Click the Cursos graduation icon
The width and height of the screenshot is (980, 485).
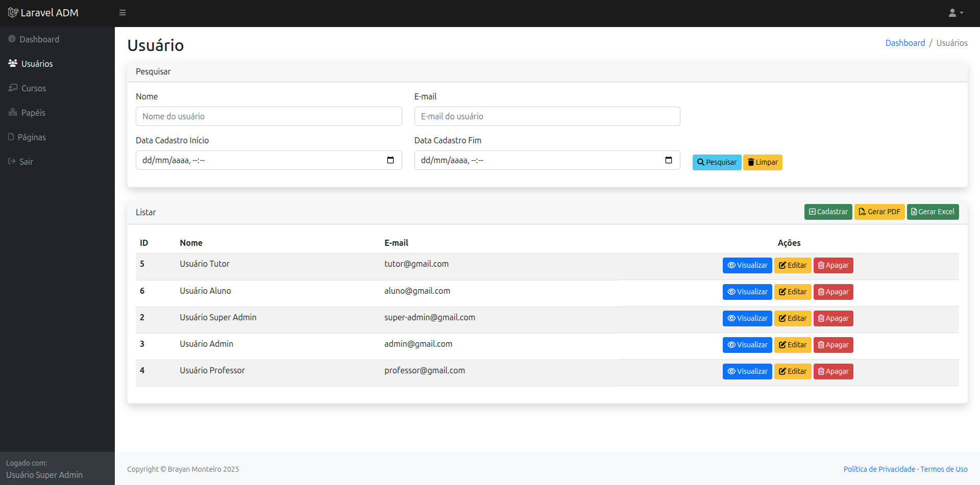[12, 88]
